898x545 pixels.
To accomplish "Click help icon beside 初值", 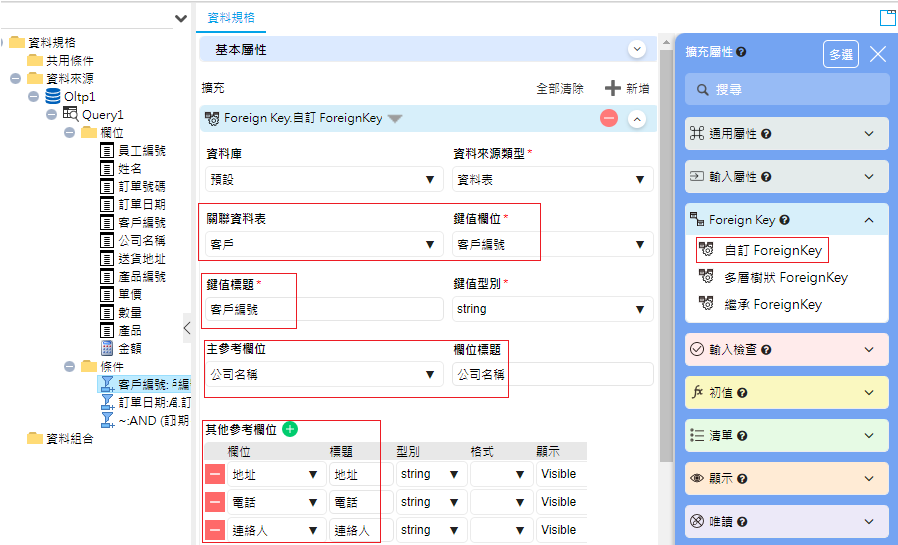I will (x=742, y=393).
